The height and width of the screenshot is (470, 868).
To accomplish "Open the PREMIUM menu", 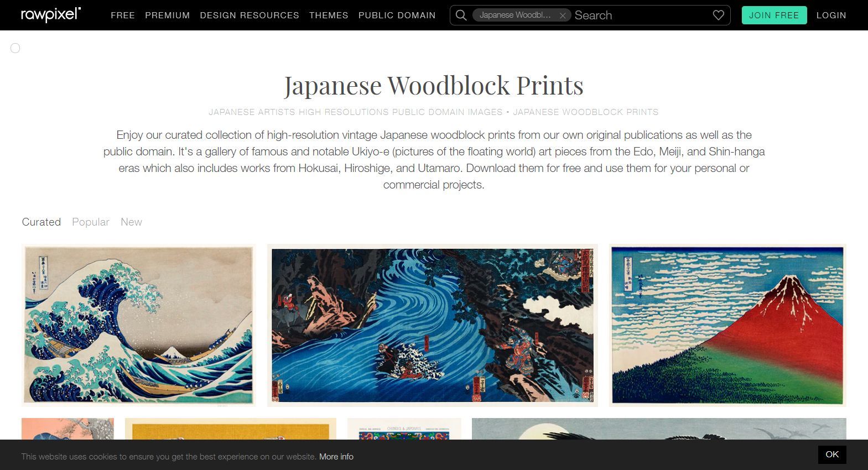I will (x=168, y=15).
